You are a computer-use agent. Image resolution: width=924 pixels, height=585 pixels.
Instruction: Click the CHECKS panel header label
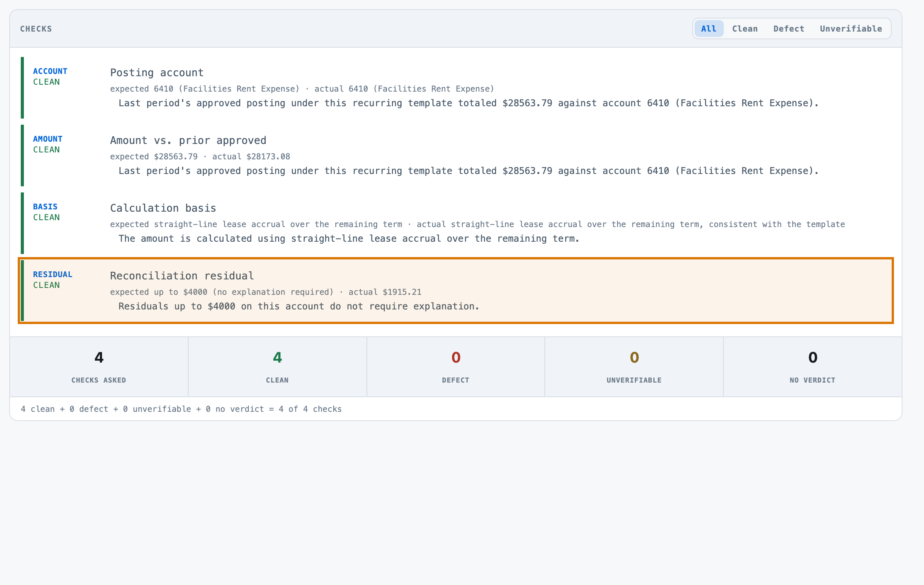[36, 29]
